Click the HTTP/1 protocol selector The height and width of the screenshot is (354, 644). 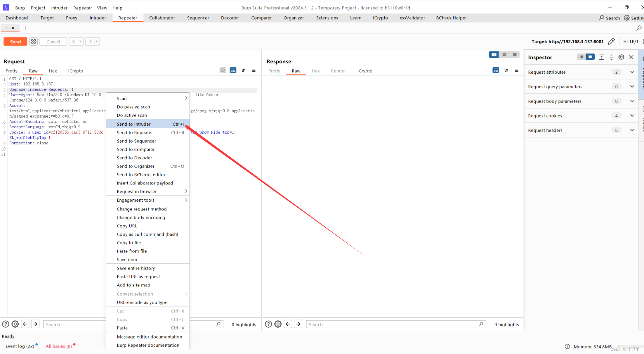(x=631, y=42)
